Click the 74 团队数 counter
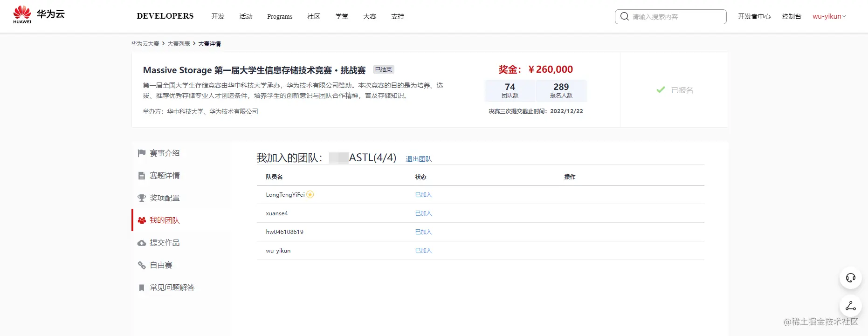 [x=510, y=90]
